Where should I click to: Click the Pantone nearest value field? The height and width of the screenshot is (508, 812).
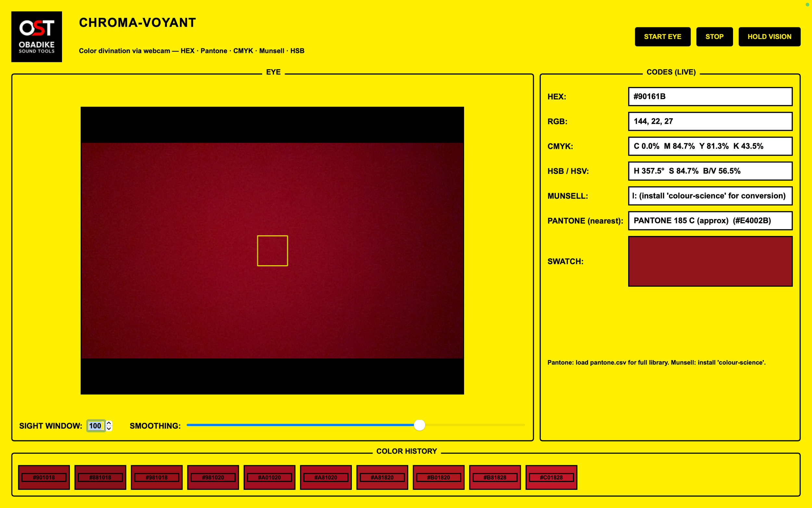pos(710,221)
